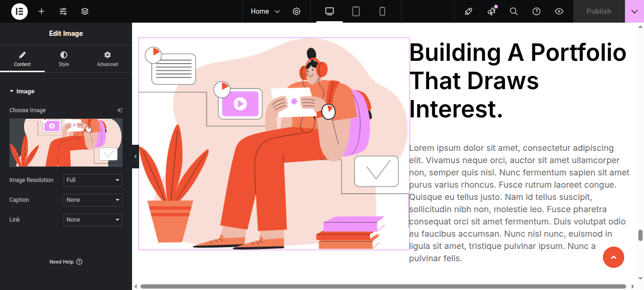644x290 pixels.
Task: Open the Caption dropdown
Action: coord(93,200)
